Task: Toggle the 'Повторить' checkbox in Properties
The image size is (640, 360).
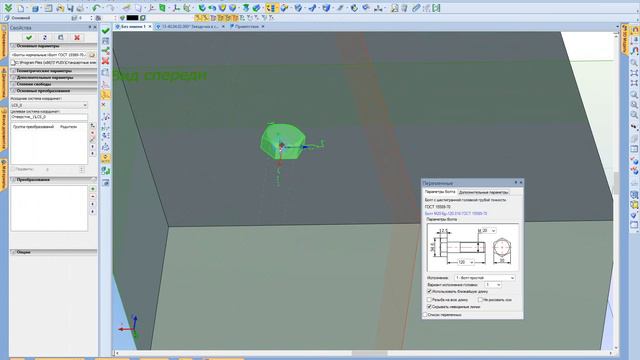Action: click(x=13, y=169)
